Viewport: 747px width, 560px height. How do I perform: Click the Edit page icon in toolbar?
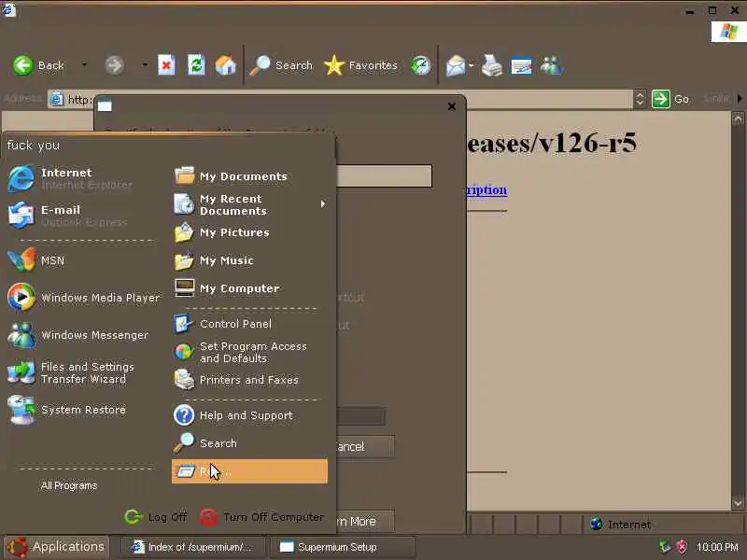pos(521,65)
